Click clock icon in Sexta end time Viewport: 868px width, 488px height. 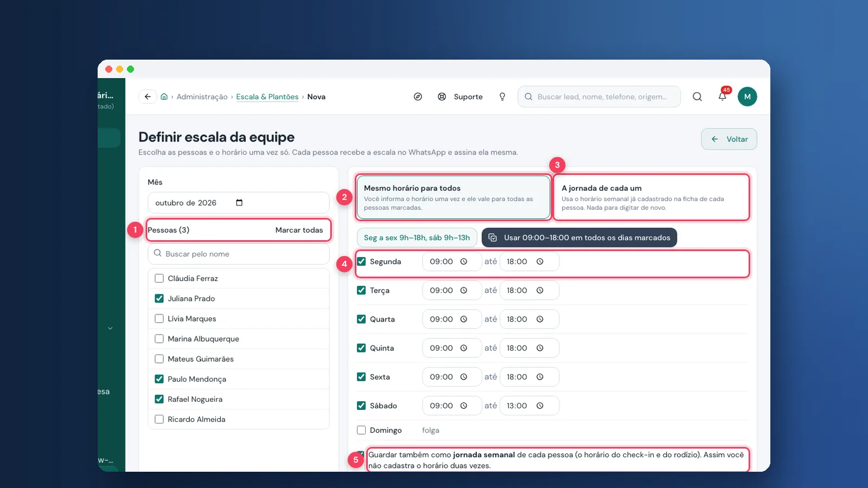click(540, 377)
